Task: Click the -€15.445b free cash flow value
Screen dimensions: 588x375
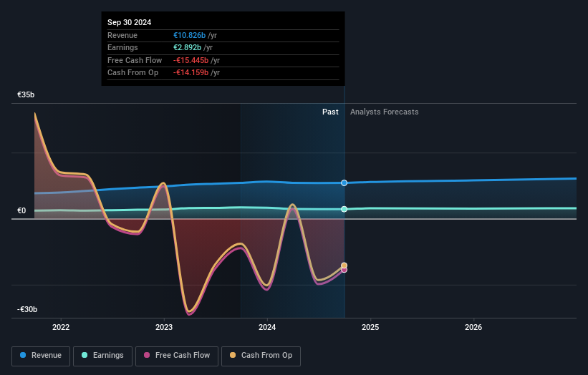Action: 191,60
